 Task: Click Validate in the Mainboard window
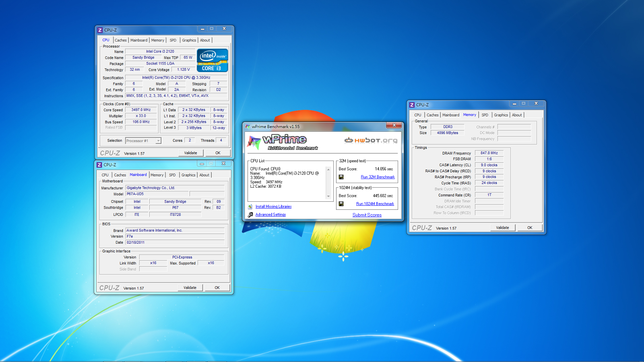(x=190, y=288)
